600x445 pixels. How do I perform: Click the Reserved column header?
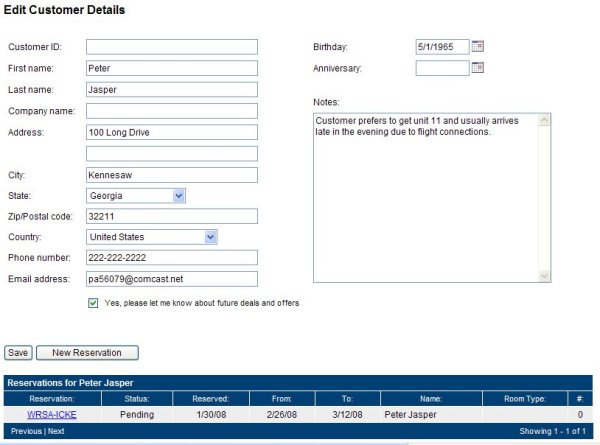click(211, 399)
